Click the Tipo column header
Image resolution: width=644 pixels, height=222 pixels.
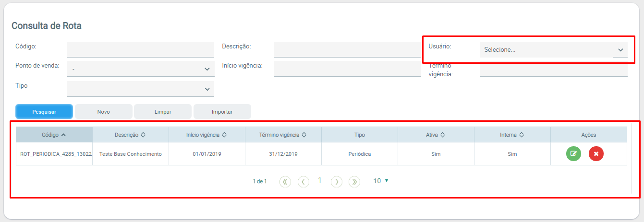[360, 135]
